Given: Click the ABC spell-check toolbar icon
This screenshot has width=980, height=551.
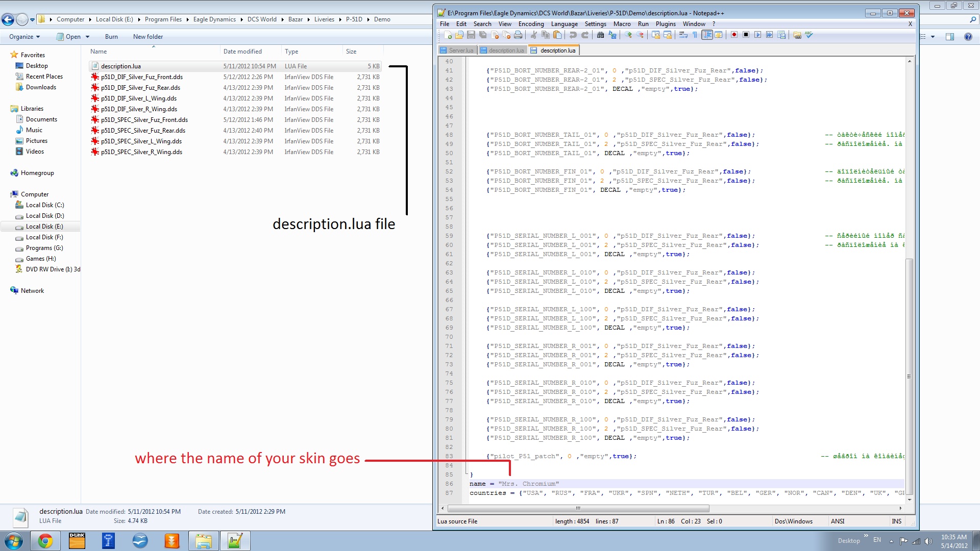Looking at the screenshot, I should pyautogui.click(x=809, y=35).
